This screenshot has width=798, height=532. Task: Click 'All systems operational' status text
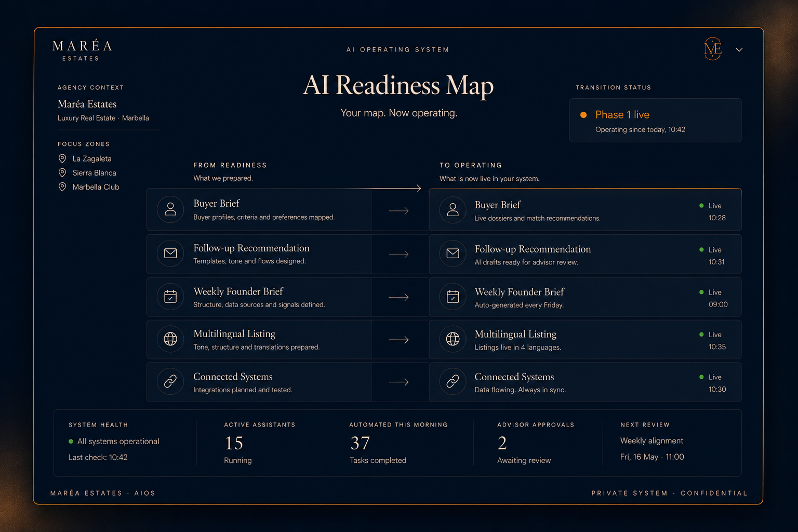(118, 441)
